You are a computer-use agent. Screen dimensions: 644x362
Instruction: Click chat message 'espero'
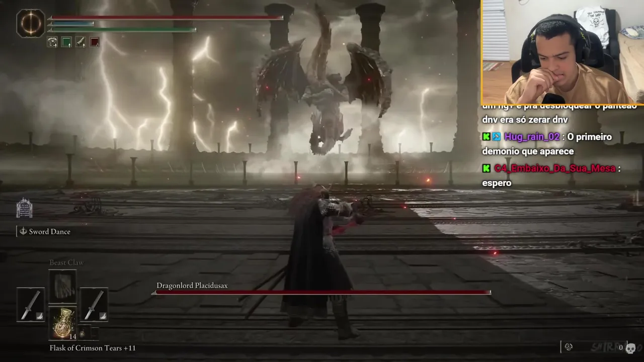pyautogui.click(x=497, y=184)
